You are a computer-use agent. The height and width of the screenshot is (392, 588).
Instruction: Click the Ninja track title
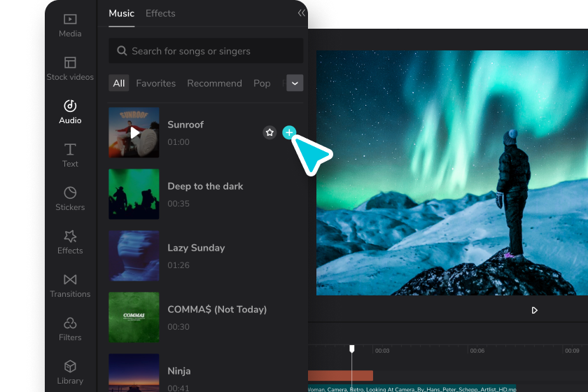point(179,371)
